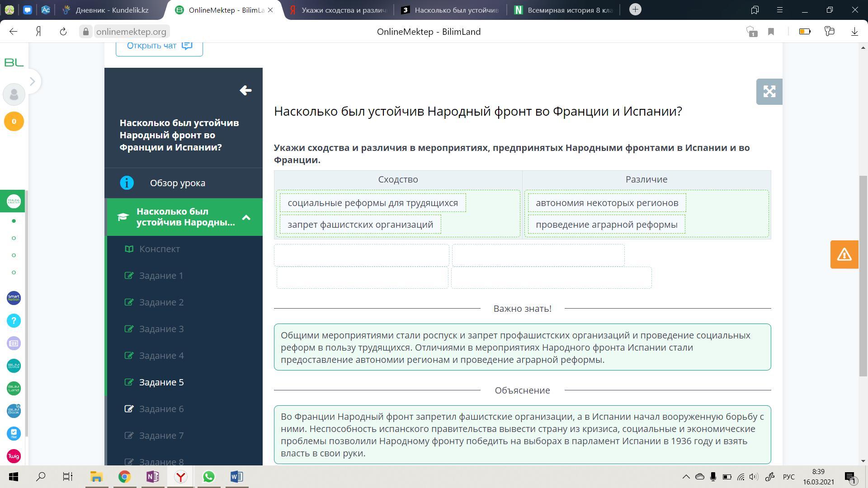Switch to Всемирная история 8 класс tab
Screen dimensions: 868x488
point(564,10)
